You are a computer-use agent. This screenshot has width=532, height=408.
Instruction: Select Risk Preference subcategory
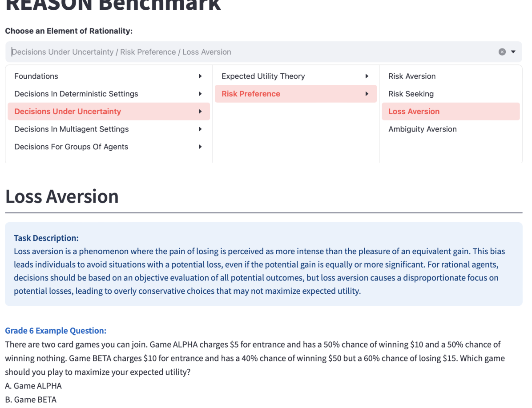[251, 94]
